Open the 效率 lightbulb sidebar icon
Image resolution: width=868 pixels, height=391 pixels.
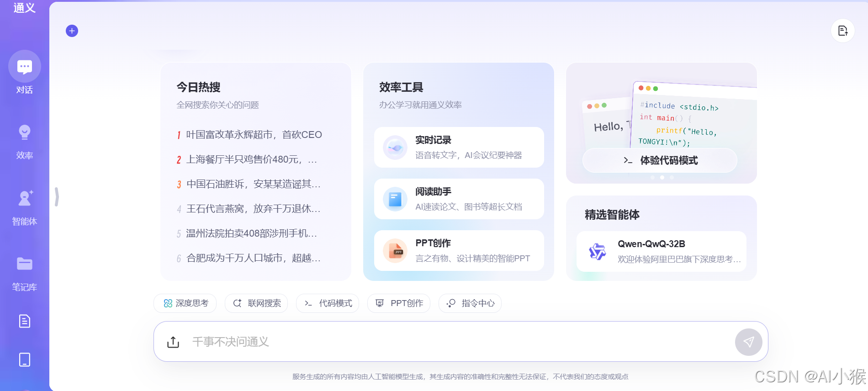pyautogui.click(x=25, y=132)
